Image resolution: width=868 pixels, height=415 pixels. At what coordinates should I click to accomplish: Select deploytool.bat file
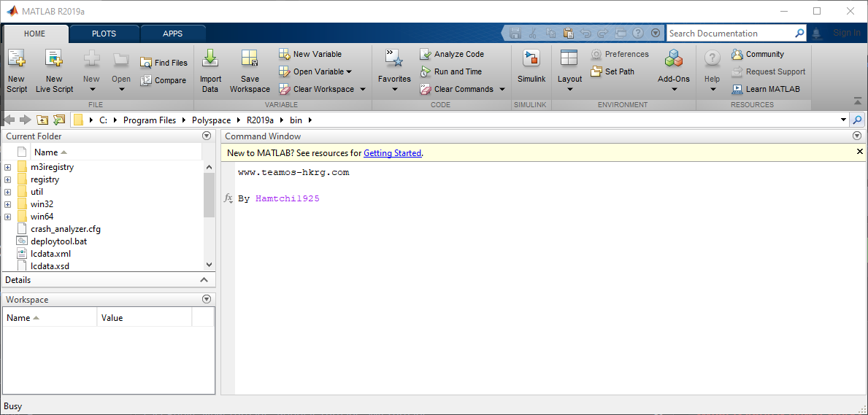pos(58,241)
